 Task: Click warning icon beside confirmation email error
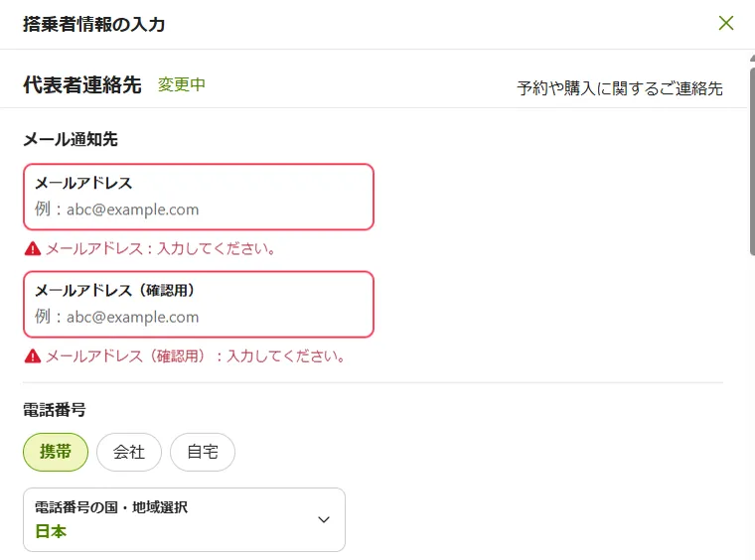click(33, 355)
